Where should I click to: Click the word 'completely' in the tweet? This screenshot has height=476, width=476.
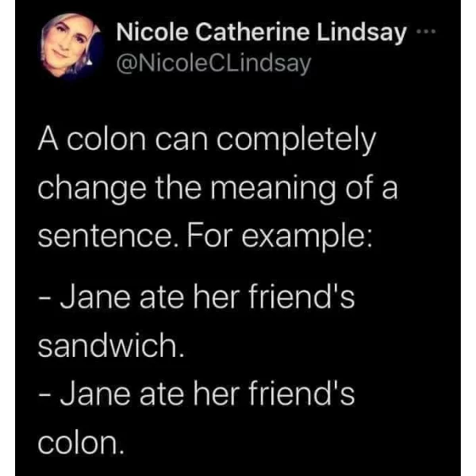[296, 140]
